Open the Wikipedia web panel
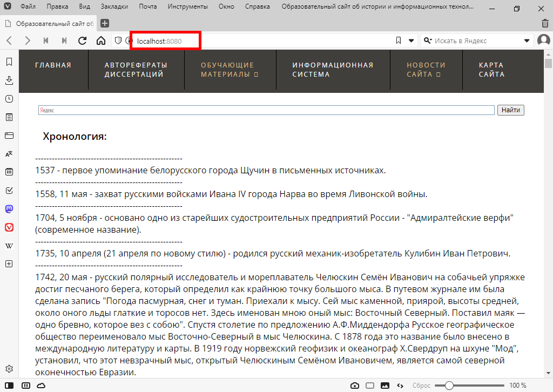 pyautogui.click(x=9, y=246)
